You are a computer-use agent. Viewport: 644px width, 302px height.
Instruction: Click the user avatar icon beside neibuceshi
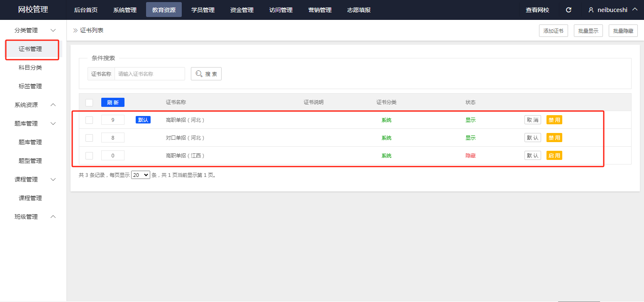591,10
